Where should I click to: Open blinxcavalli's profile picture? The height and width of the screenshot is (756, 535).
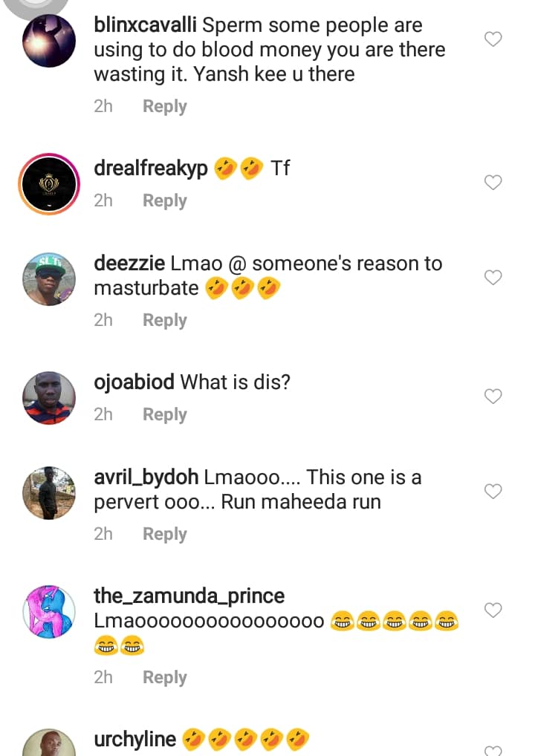(49, 40)
